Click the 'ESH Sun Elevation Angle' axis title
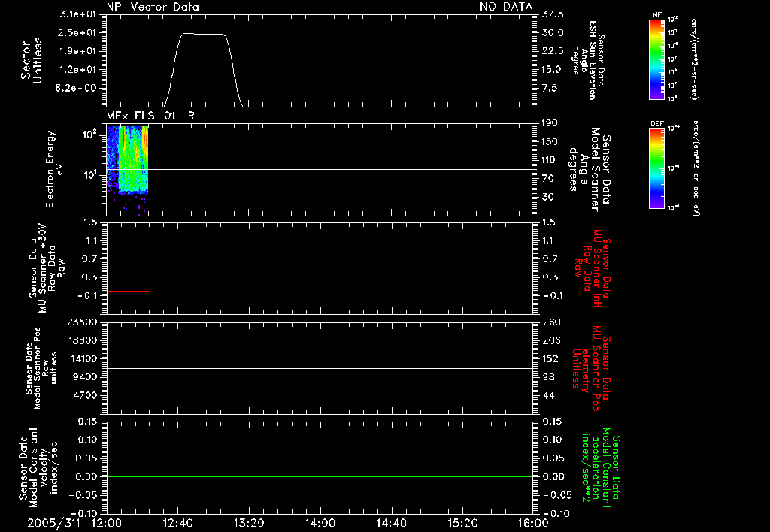770x532 pixels. [x=588, y=60]
